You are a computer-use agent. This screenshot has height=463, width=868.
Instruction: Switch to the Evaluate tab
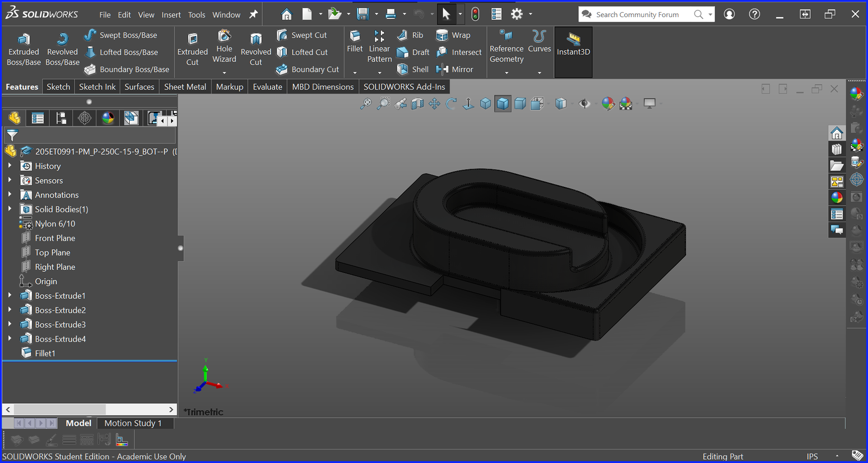(x=267, y=87)
